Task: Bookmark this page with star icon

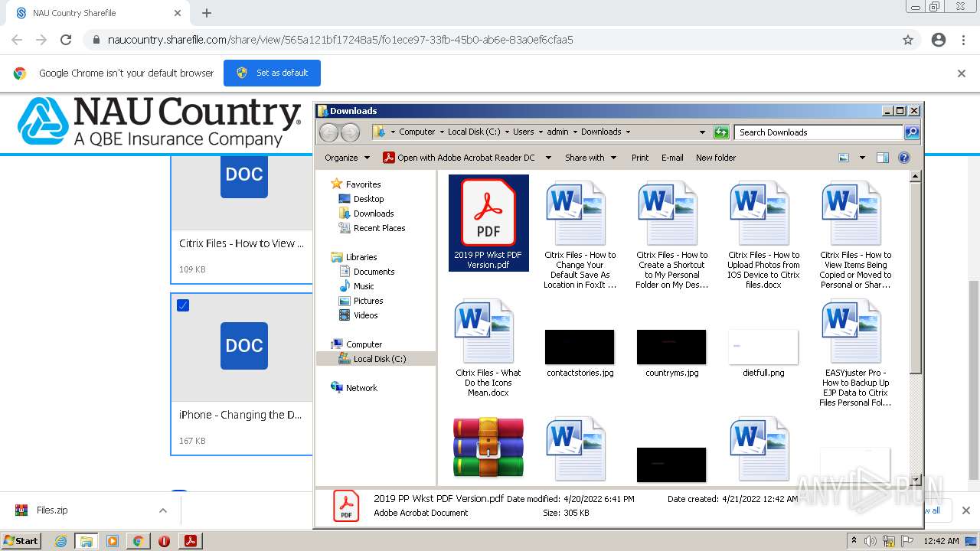Action: point(908,40)
